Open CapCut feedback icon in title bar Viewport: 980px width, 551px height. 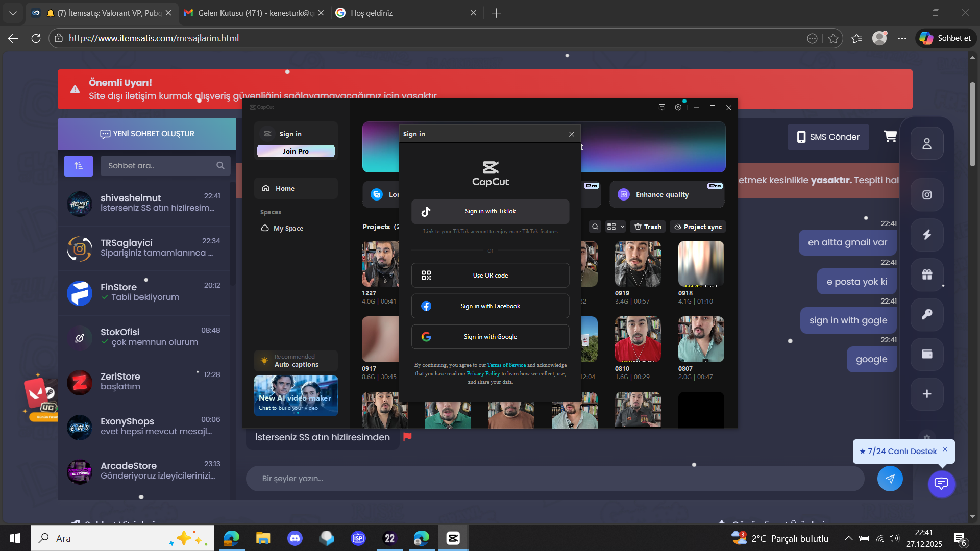click(662, 107)
